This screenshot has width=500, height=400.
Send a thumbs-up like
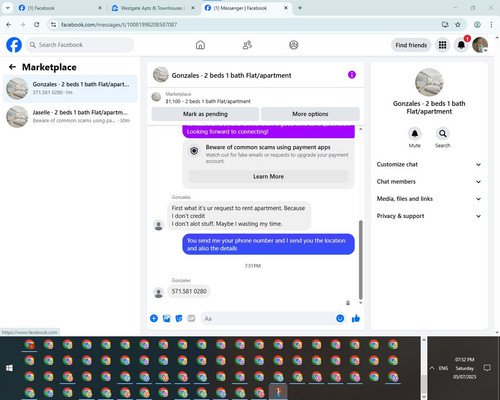(x=356, y=318)
